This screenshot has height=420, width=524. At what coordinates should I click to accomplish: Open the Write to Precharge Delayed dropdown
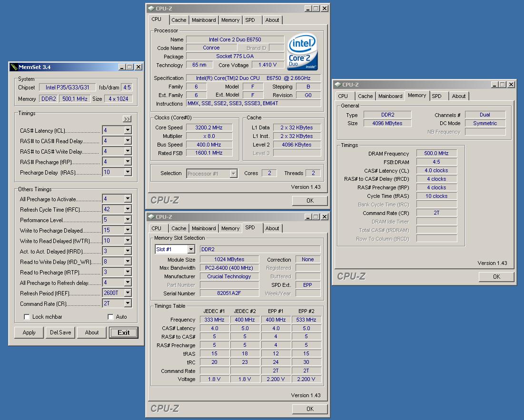(x=128, y=230)
